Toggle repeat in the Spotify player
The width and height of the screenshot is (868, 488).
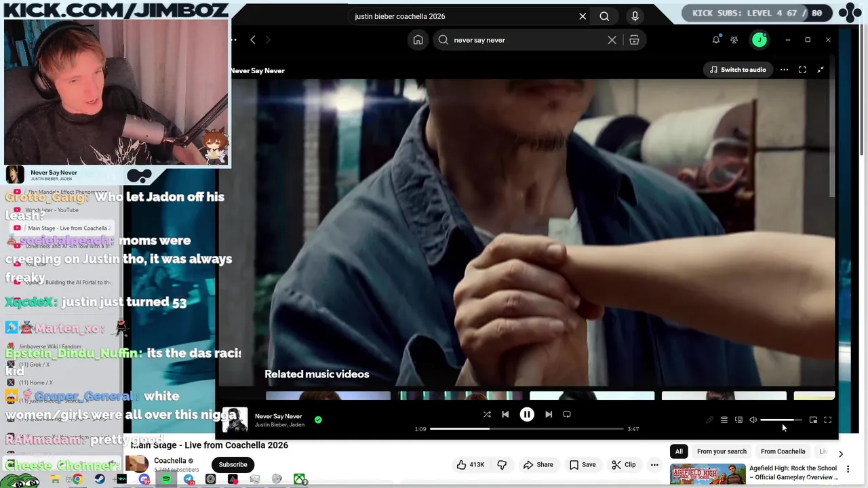coord(567,414)
